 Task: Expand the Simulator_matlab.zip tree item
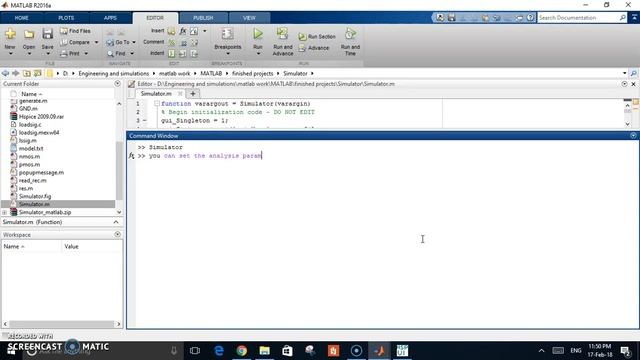(4, 212)
